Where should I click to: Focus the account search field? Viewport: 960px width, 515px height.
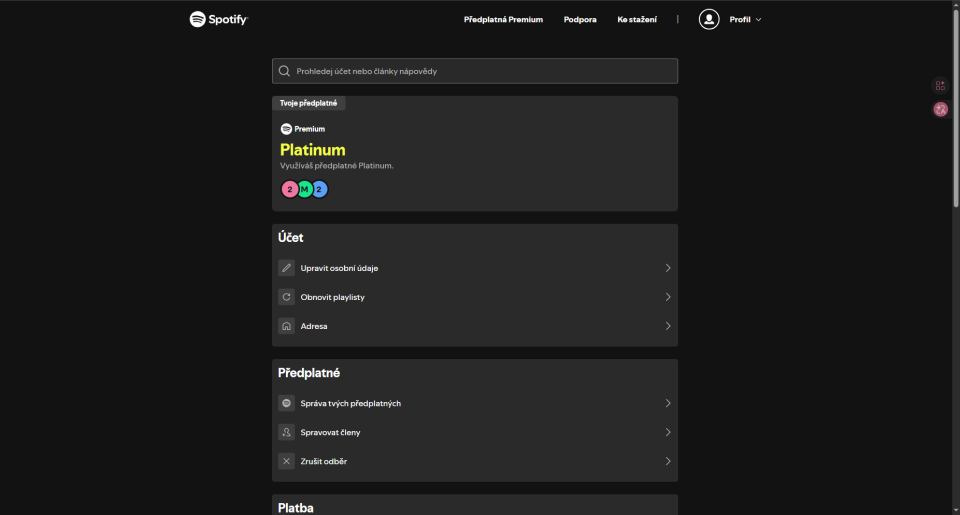click(474, 71)
